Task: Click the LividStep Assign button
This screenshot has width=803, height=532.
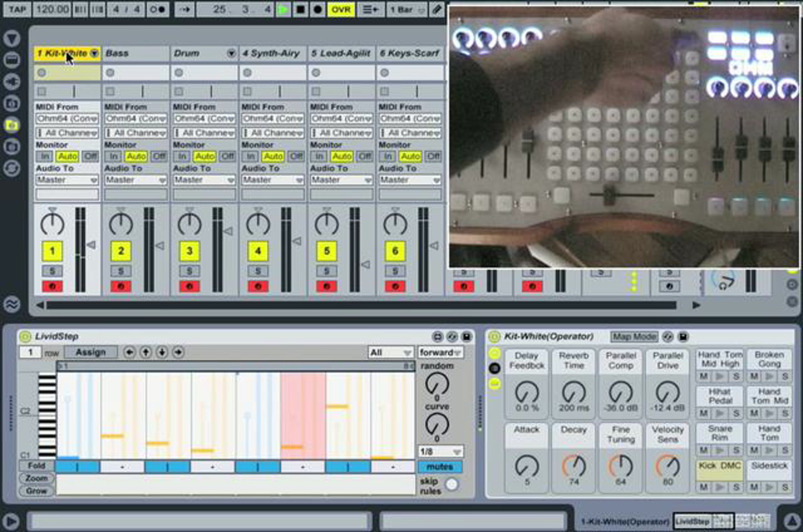Action: pyautogui.click(x=91, y=352)
